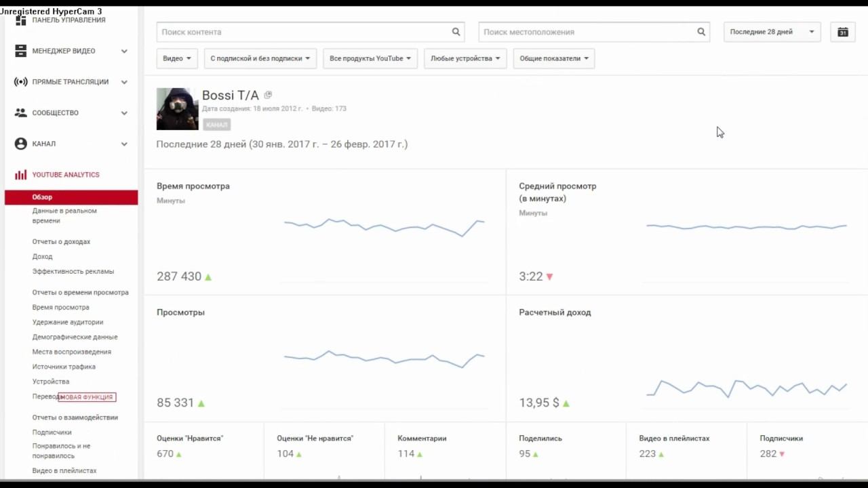Click the YouTube Analytics bar chart icon
Screen dimensions: 868x488
(x=21, y=175)
